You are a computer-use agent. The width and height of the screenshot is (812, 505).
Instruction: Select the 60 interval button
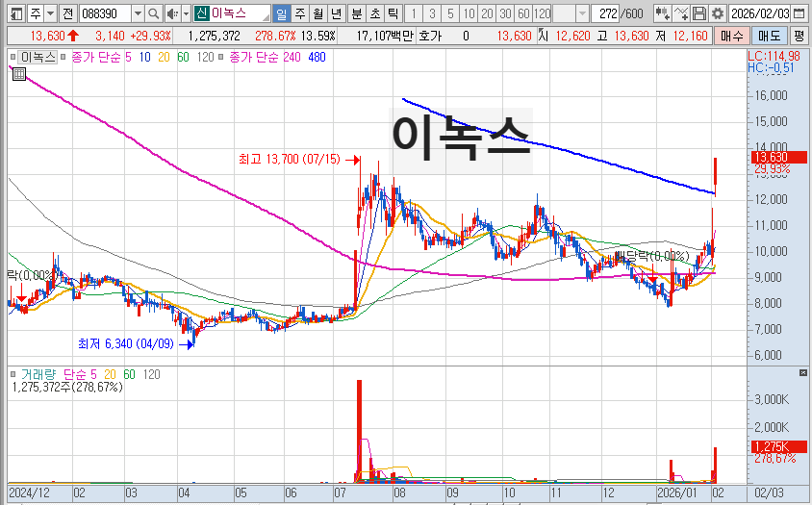pos(523,13)
